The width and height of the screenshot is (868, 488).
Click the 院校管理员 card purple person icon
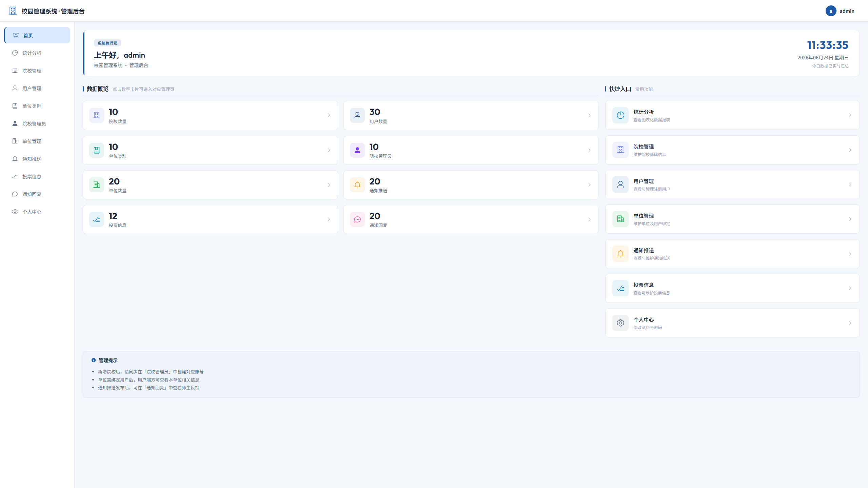(357, 150)
